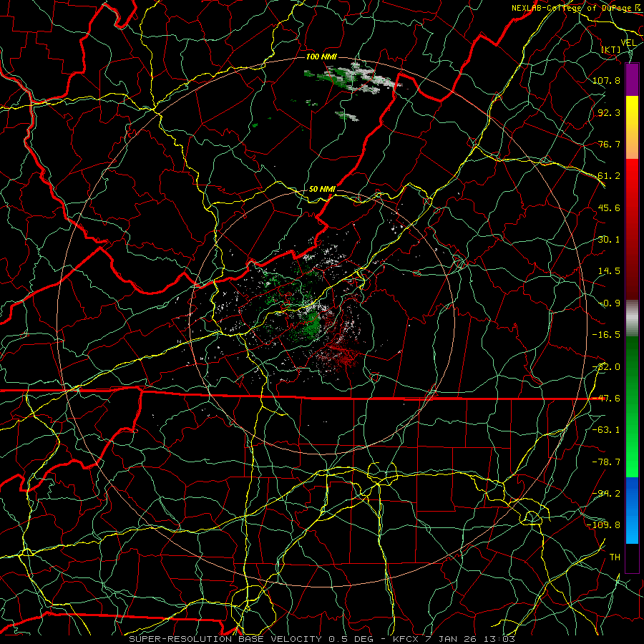Select the 45.6 scale value
Screen dimensions: 644x644
pyautogui.click(x=609, y=208)
